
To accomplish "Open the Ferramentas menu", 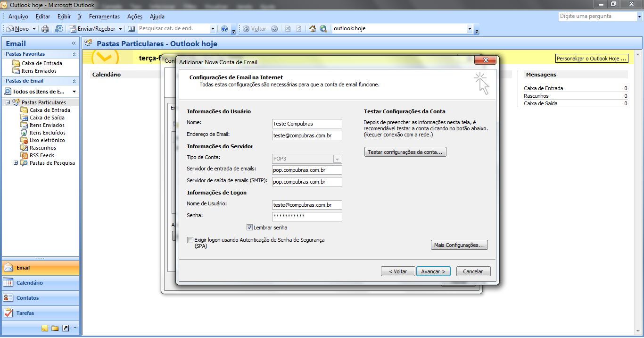I will tap(104, 17).
